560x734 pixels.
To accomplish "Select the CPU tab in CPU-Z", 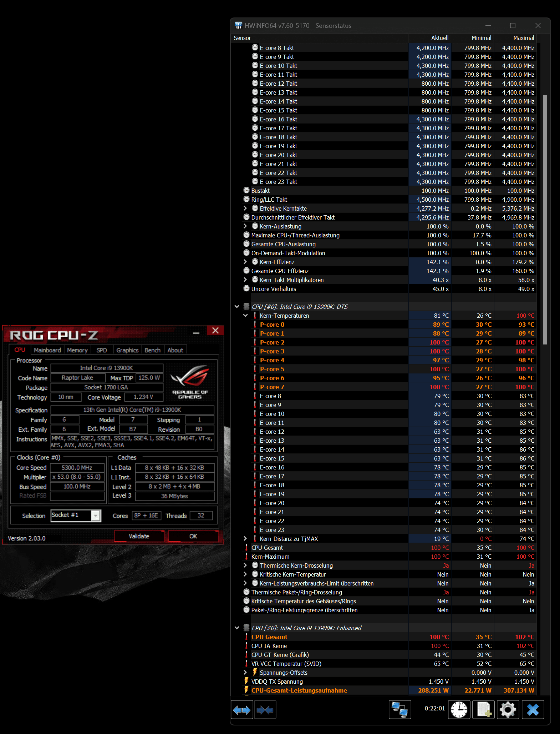I will (x=20, y=350).
